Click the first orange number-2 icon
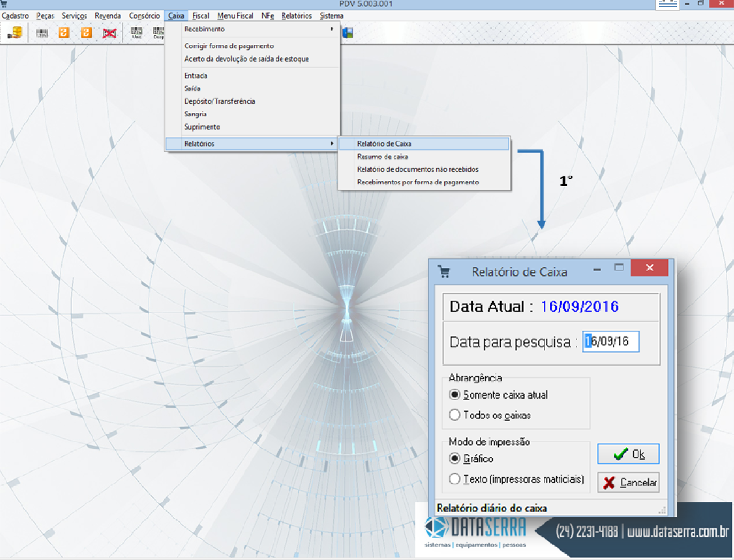The height and width of the screenshot is (560, 734). tap(64, 33)
